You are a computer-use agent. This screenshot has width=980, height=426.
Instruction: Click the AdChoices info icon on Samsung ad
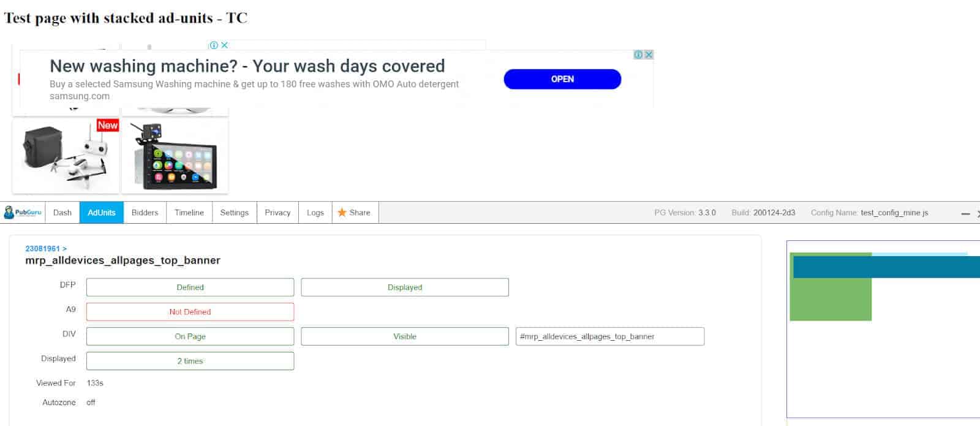[x=638, y=55]
